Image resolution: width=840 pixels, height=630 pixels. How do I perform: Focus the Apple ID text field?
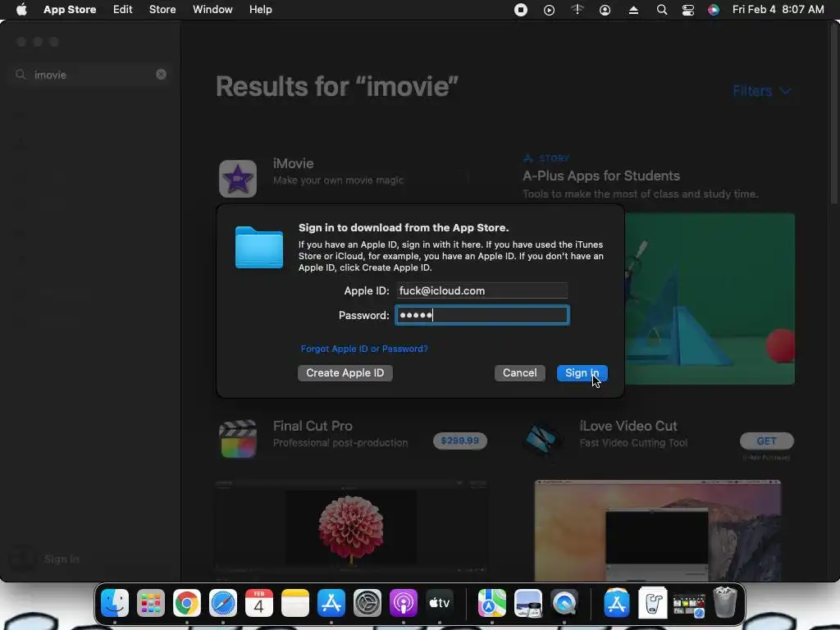tap(482, 290)
